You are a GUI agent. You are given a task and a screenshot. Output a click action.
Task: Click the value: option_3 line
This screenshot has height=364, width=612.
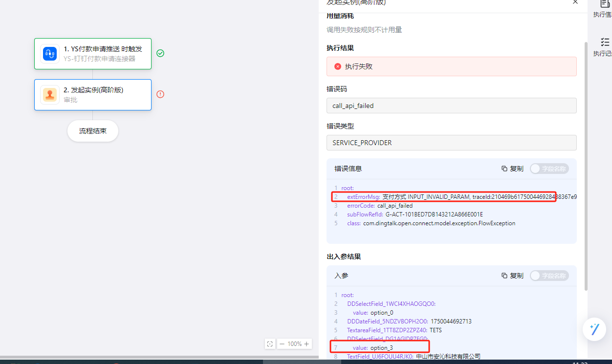point(373,348)
